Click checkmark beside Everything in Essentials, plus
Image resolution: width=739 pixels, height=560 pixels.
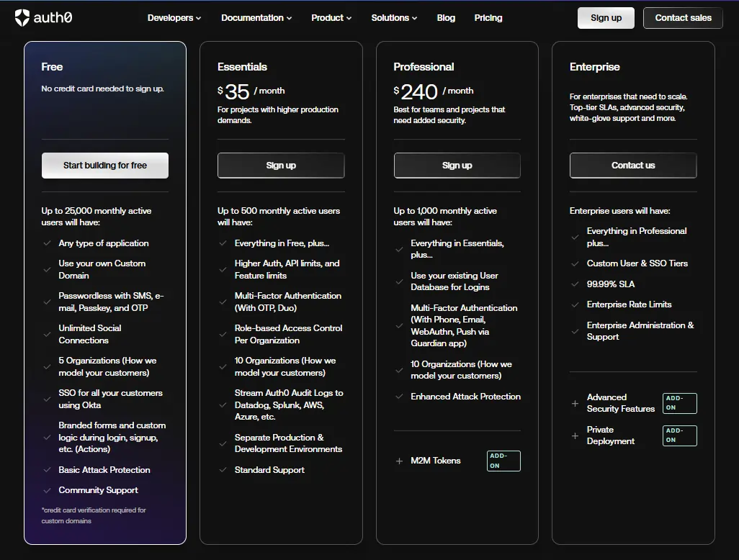point(399,249)
